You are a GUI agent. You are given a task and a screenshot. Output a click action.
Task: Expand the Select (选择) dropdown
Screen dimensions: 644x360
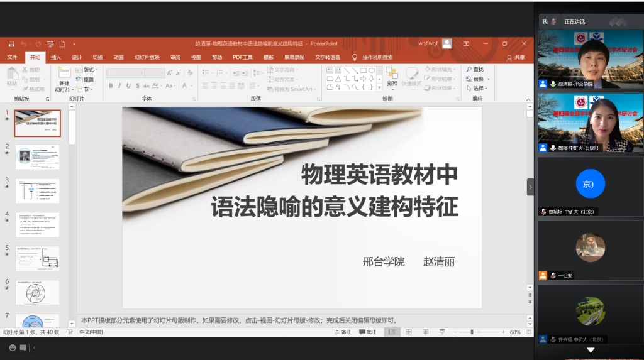[x=479, y=89]
